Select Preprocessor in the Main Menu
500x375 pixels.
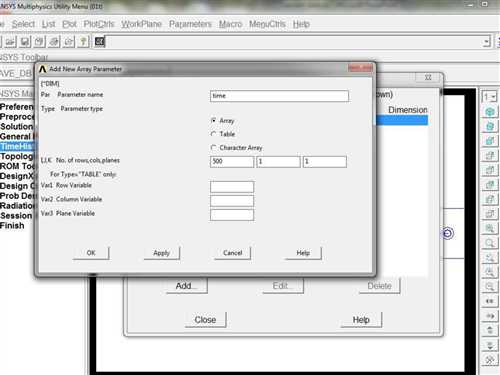click(x=17, y=117)
